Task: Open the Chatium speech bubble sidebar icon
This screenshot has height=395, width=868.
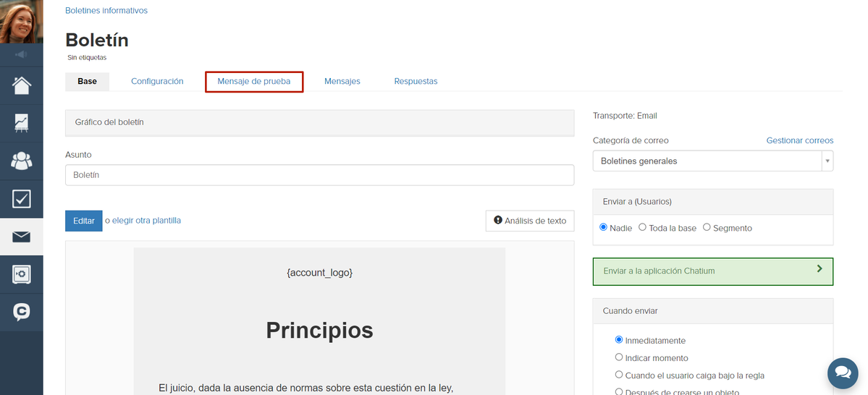Action: click(x=22, y=312)
